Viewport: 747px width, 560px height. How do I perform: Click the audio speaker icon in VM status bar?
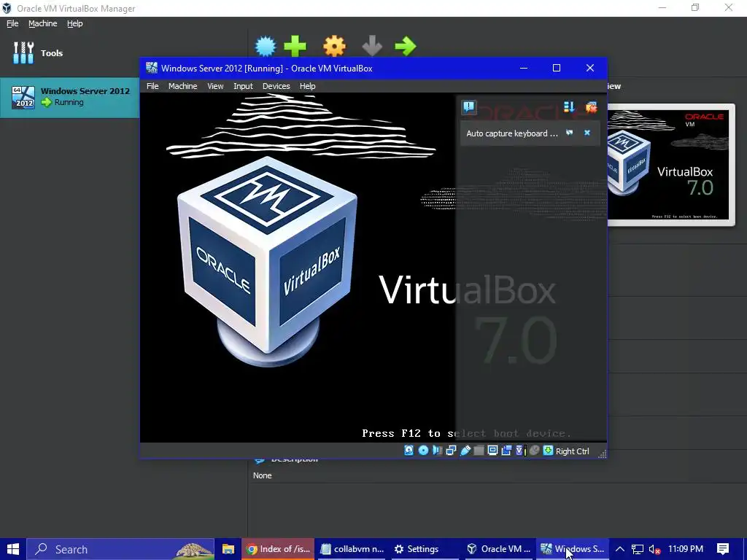437,451
